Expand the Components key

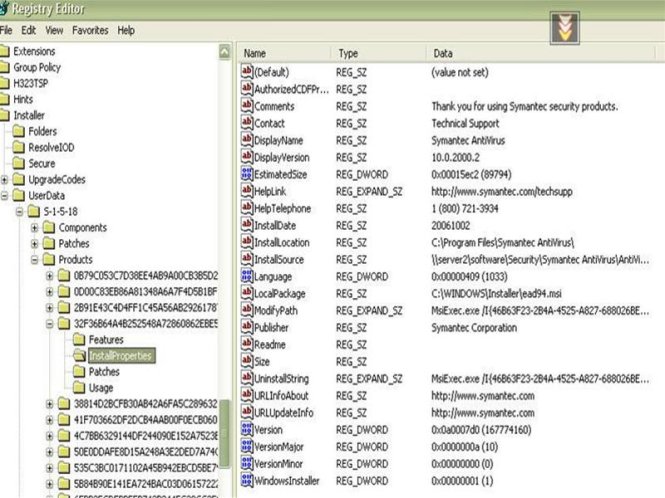tap(35, 228)
